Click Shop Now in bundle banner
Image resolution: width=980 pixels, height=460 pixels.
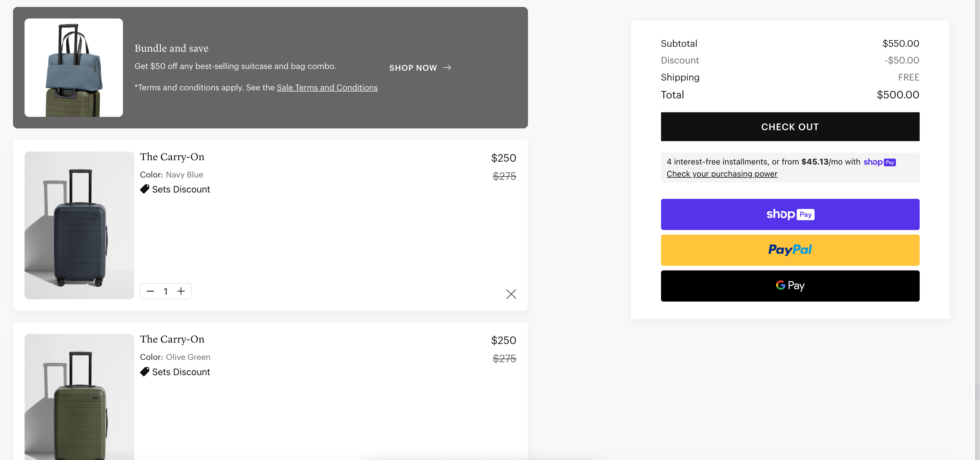pyautogui.click(x=413, y=68)
